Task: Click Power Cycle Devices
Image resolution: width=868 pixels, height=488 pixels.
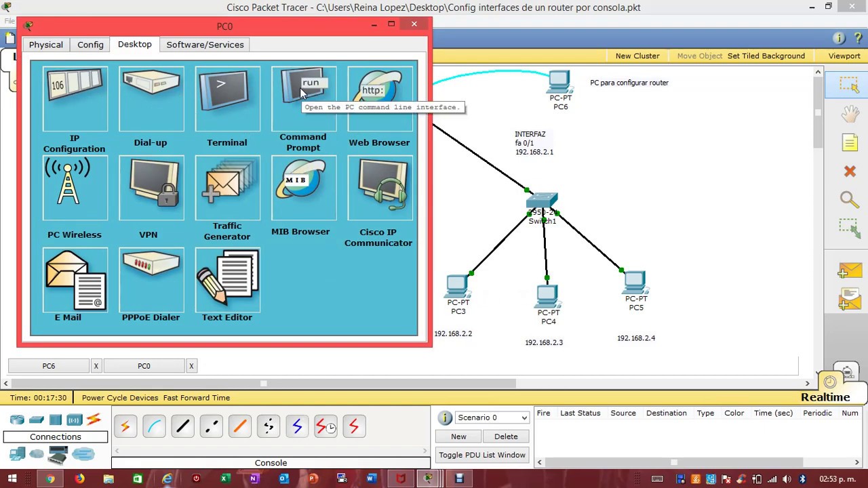Action: pos(120,398)
